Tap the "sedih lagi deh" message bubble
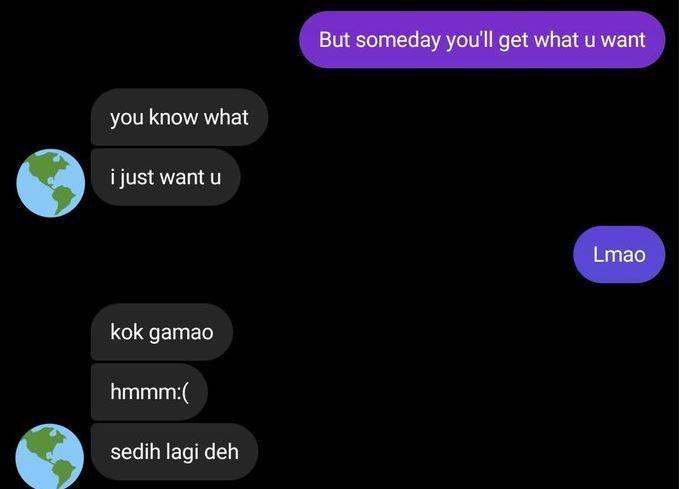The height and width of the screenshot is (489, 679). (x=174, y=452)
